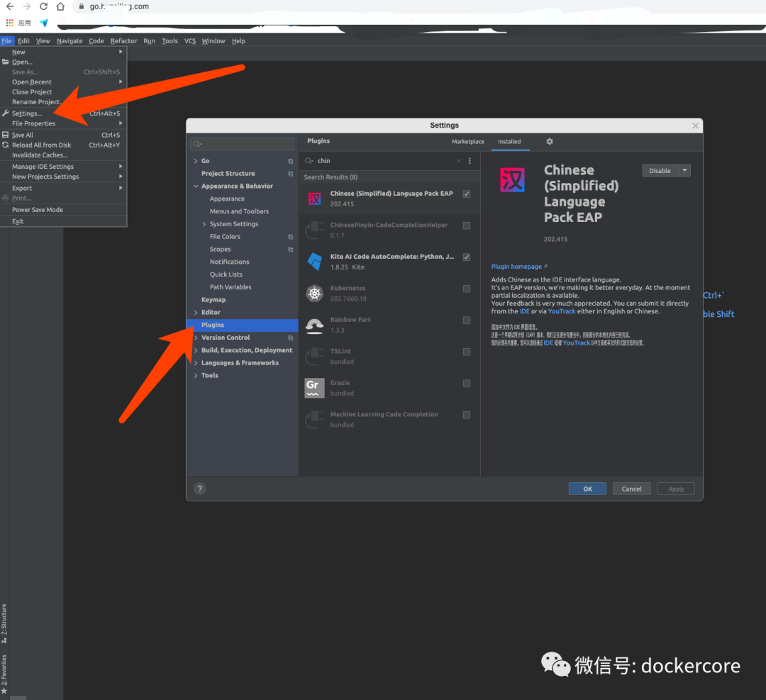Click the Chinese Language Pack plugin icon in list
Image resolution: width=766 pixels, height=700 pixels.
[315, 199]
